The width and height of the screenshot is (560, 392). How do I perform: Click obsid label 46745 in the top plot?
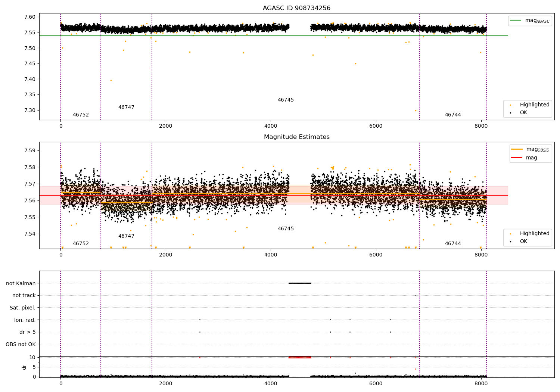[x=286, y=100]
